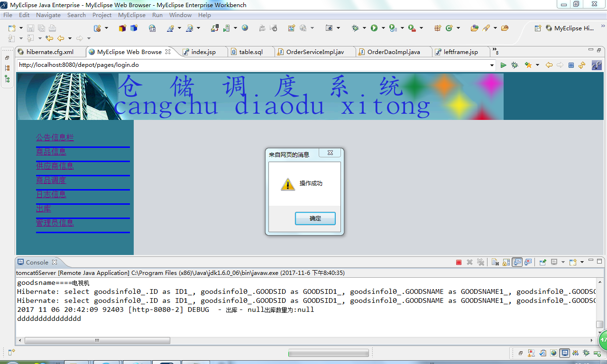This screenshot has height=364, width=607.
Task: Expand the browser URL history dropdown
Action: [492, 65]
